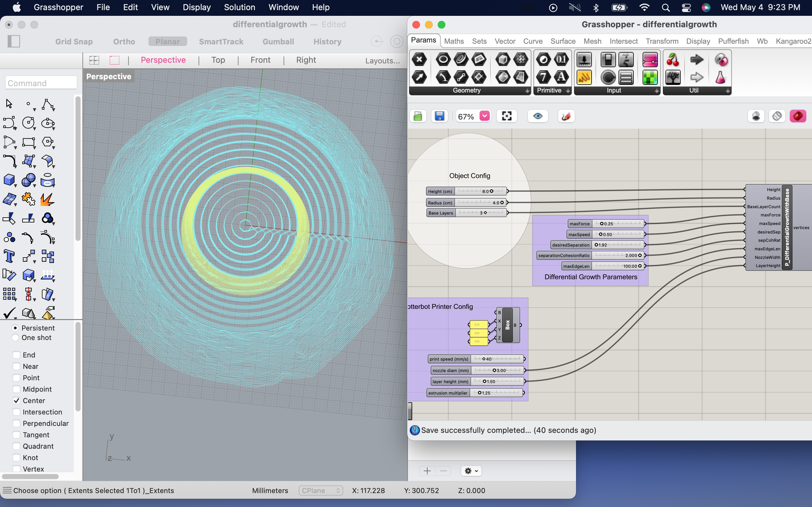Click the Ortho view mode button
The width and height of the screenshot is (812, 507).
coord(123,42)
